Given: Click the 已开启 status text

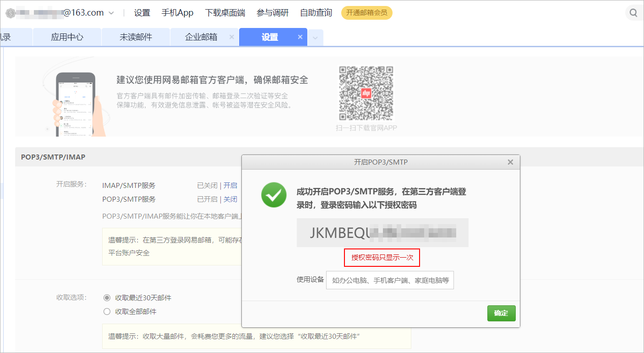Looking at the screenshot, I should click(x=207, y=199).
